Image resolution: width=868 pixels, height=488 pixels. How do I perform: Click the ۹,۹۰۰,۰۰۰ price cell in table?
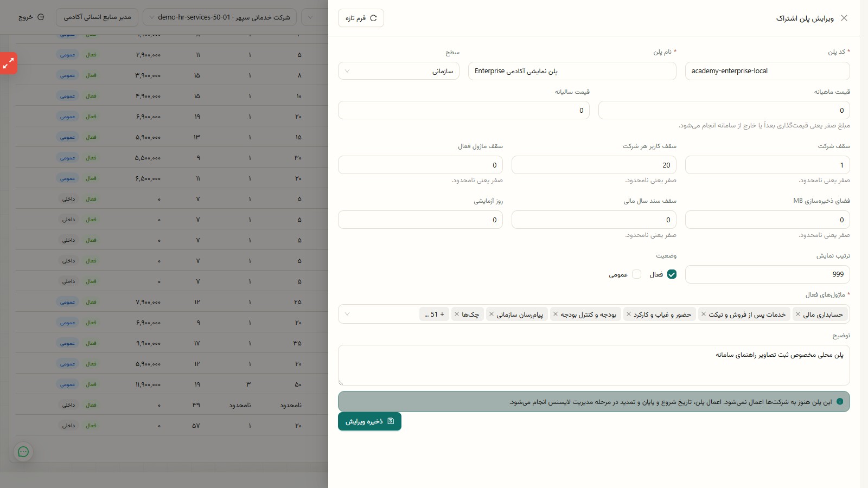click(x=148, y=343)
